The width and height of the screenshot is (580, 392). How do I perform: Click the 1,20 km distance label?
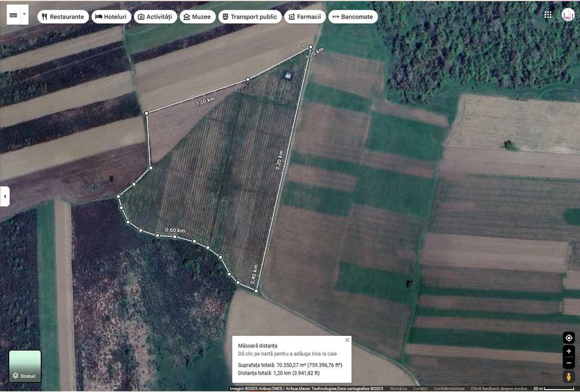coord(315,53)
